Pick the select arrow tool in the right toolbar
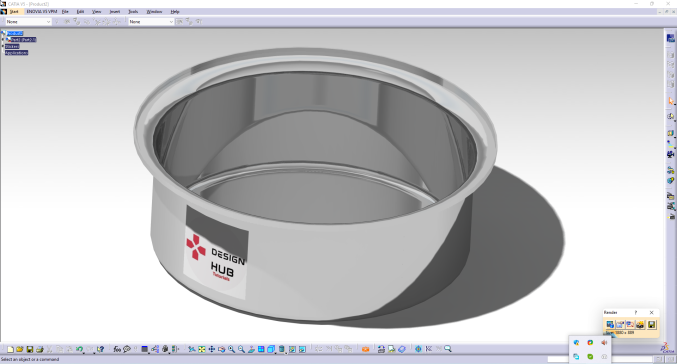The width and height of the screenshot is (677, 364). point(671,101)
